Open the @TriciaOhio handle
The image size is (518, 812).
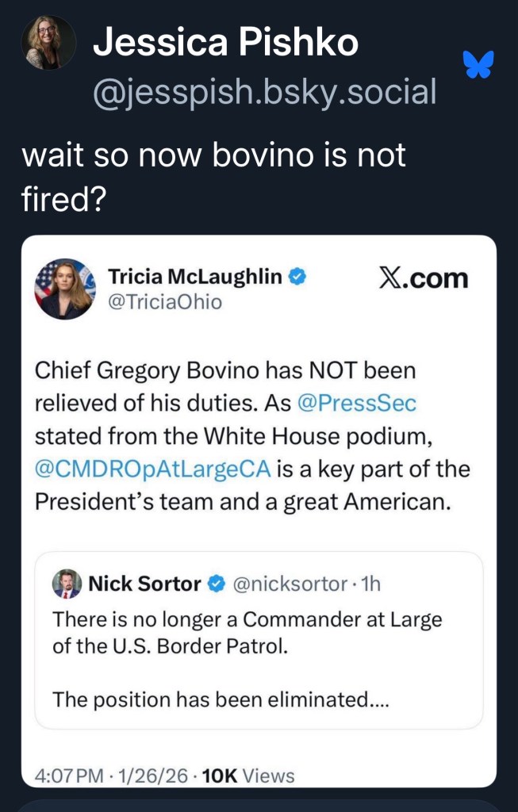click(x=164, y=302)
